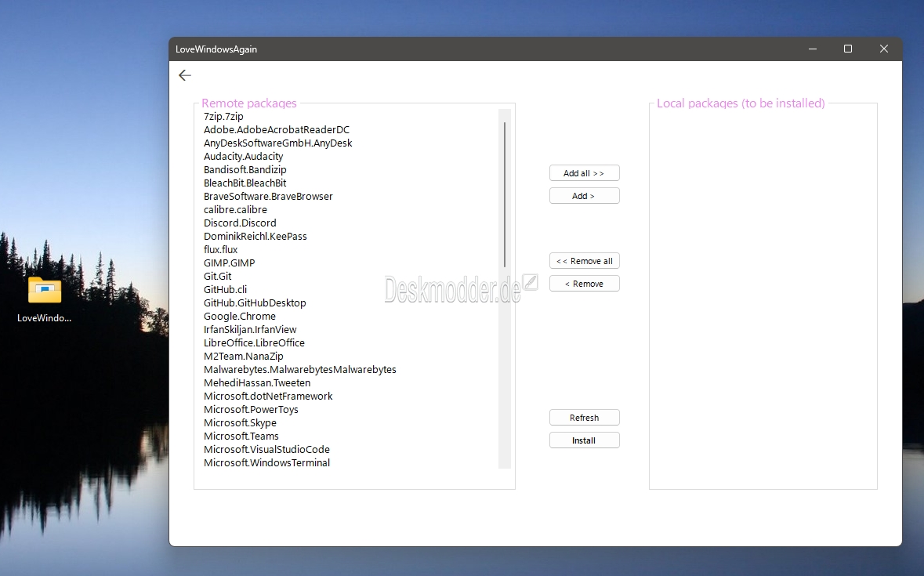Click the Add all >> button

click(x=584, y=173)
